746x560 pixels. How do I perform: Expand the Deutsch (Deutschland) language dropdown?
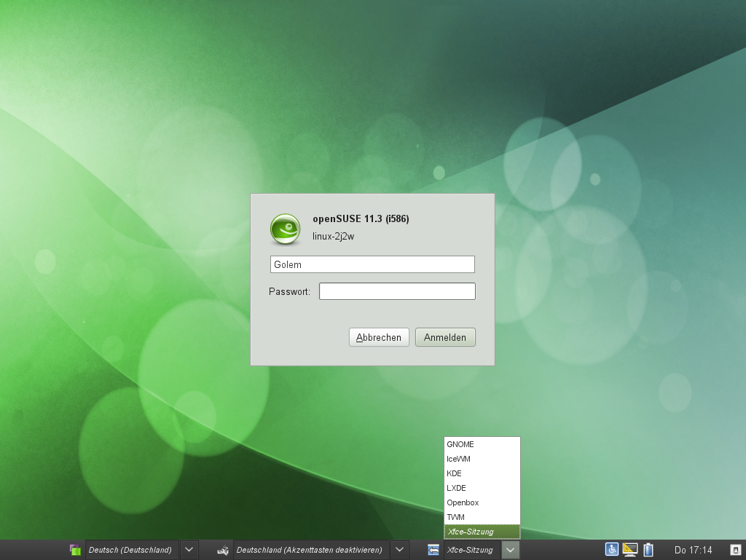point(188,550)
